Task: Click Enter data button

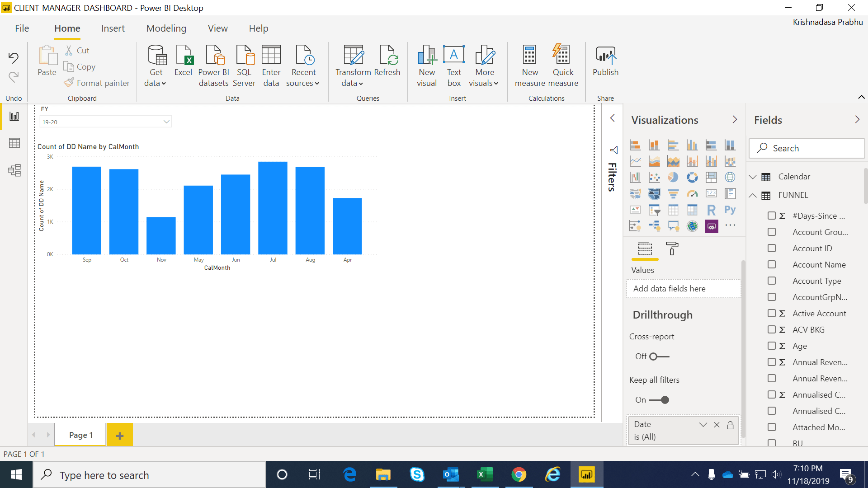Action: point(271,66)
